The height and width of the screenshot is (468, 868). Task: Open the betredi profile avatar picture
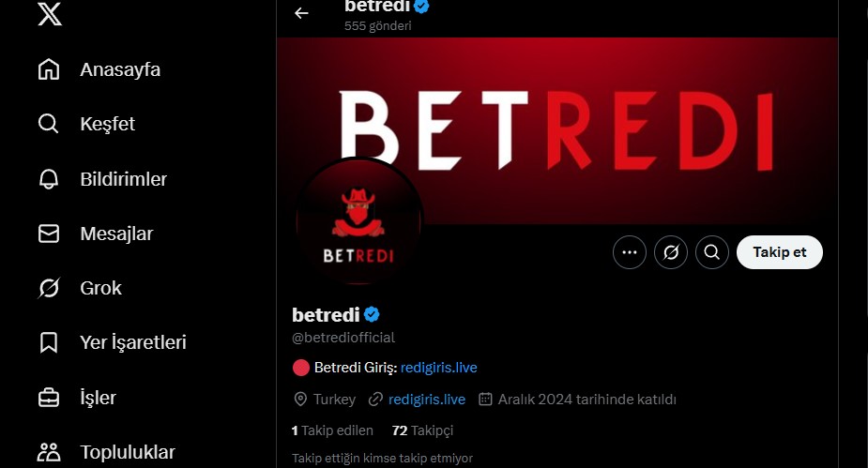[x=358, y=222]
